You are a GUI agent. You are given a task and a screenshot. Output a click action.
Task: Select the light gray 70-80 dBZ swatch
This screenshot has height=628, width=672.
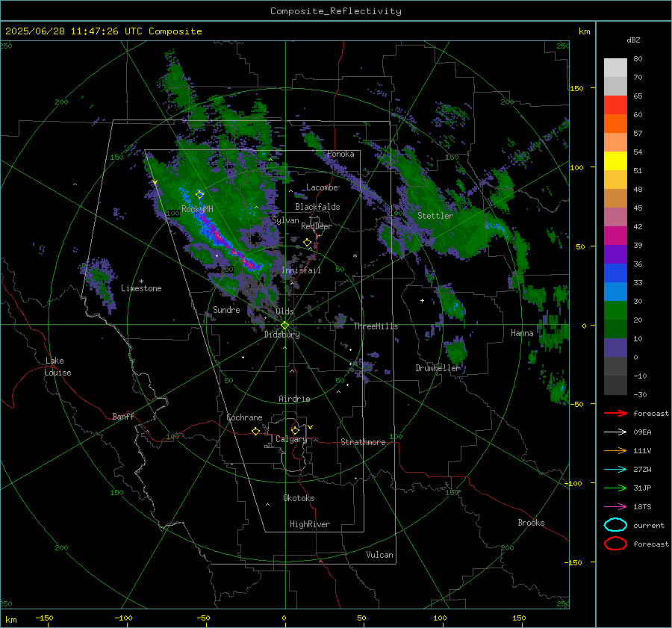click(x=615, y=68)
